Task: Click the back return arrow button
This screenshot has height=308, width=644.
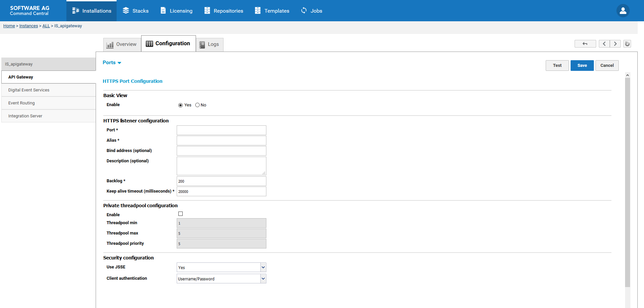Action: (x=585, y=44)
